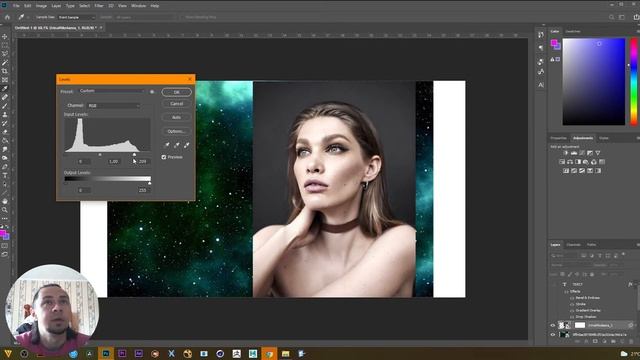Collapse the text layer fx effects arrow
The height and width of the screenshot is (360, 640).
(636, 284)
